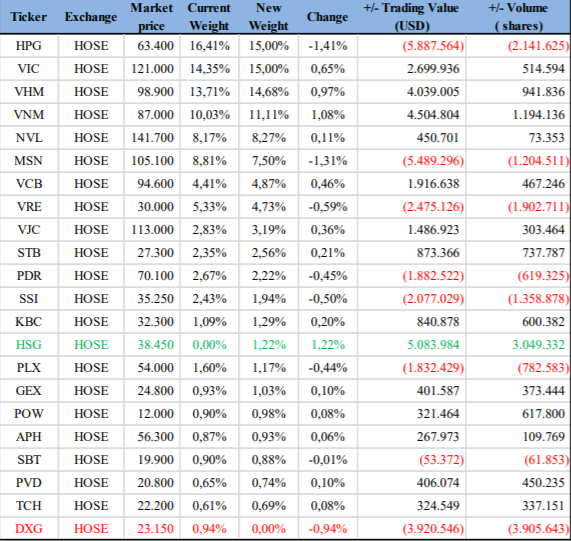Click VHM new weight 14,68%
Screen dimensions: 571x541
[x=269, y=92]
